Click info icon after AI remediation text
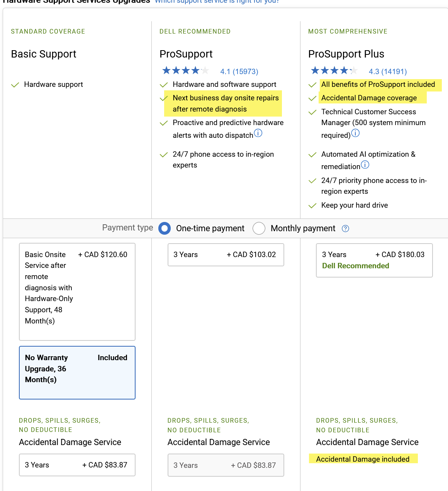Viewport: 448px width, 491px height. pyautogui.click(x=365, y=165)
